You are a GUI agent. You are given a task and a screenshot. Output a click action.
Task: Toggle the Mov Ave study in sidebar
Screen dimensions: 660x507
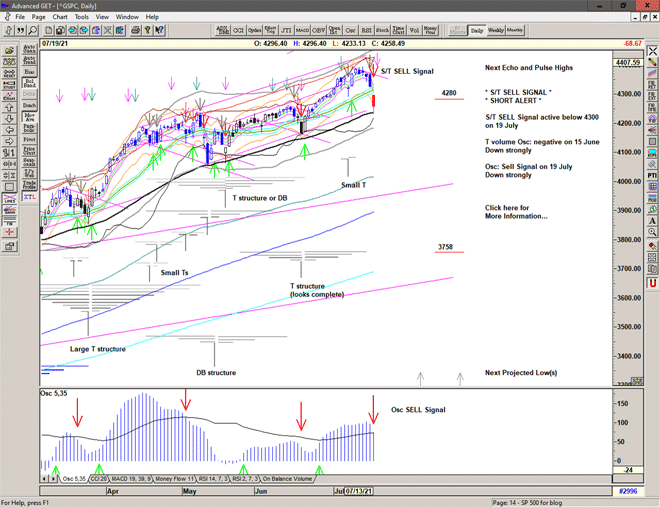click(x=29, y=119)
